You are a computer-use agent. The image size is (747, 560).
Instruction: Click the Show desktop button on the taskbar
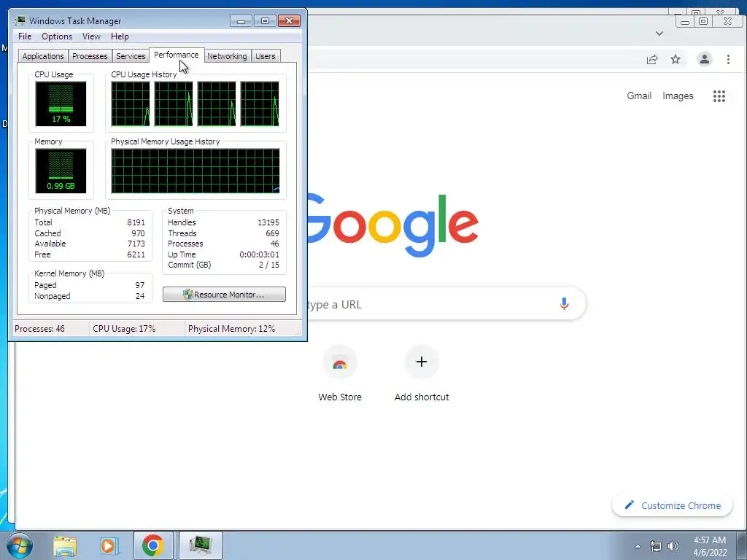[x=742, y=545]
